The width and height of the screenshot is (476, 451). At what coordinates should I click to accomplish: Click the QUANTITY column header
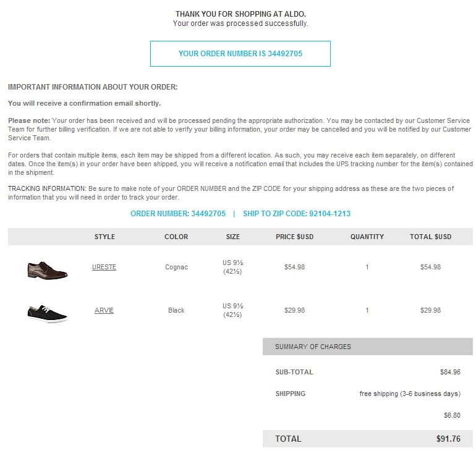[x=367, y=237]
